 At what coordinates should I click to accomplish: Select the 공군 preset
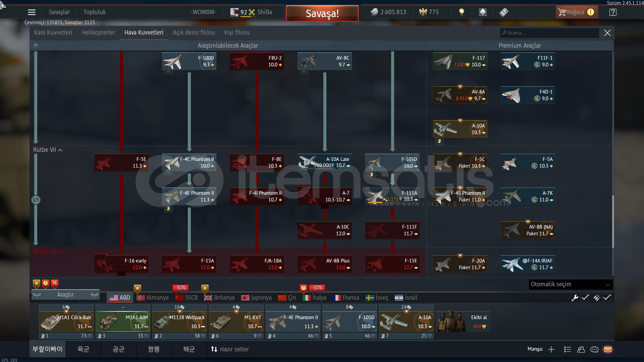(x=119, y=349)
